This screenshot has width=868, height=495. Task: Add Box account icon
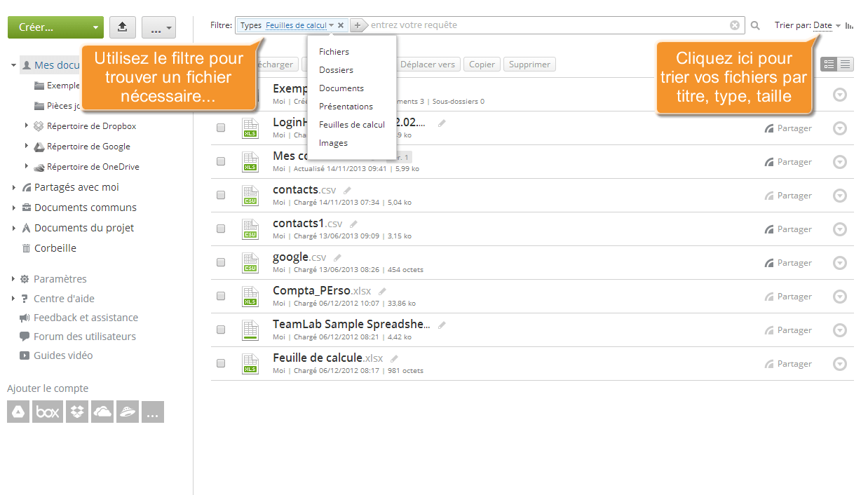coord(48,412)
